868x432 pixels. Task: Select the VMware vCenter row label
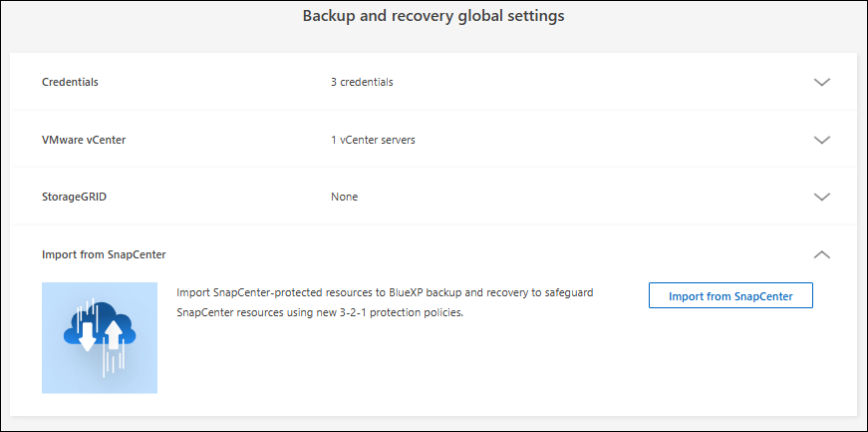click(x=84, y=140)
